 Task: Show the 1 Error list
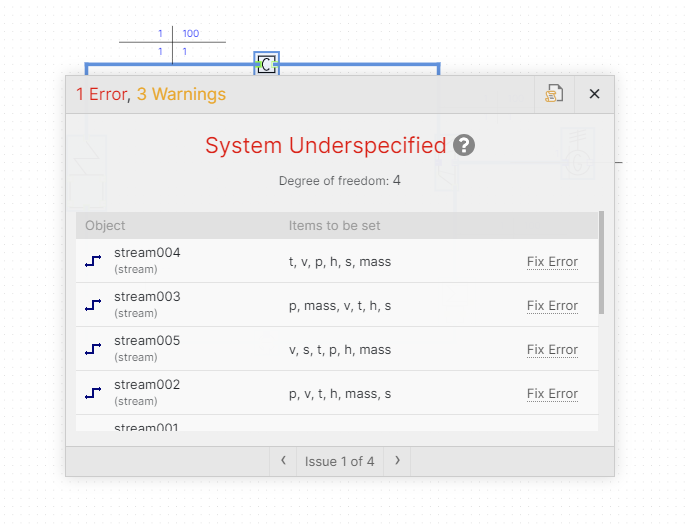click(x=100, y=94)
